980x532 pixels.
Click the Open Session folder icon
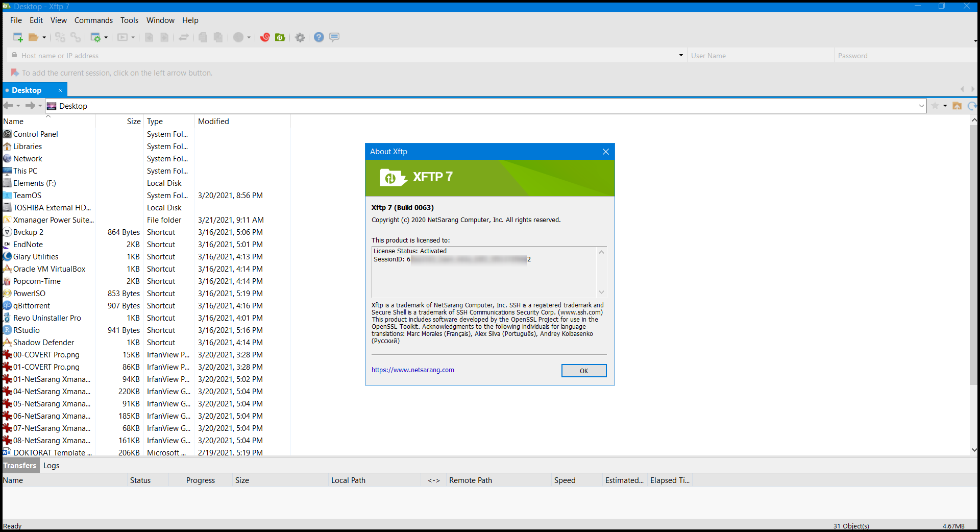pyautogui.click(x=34, y=37)
